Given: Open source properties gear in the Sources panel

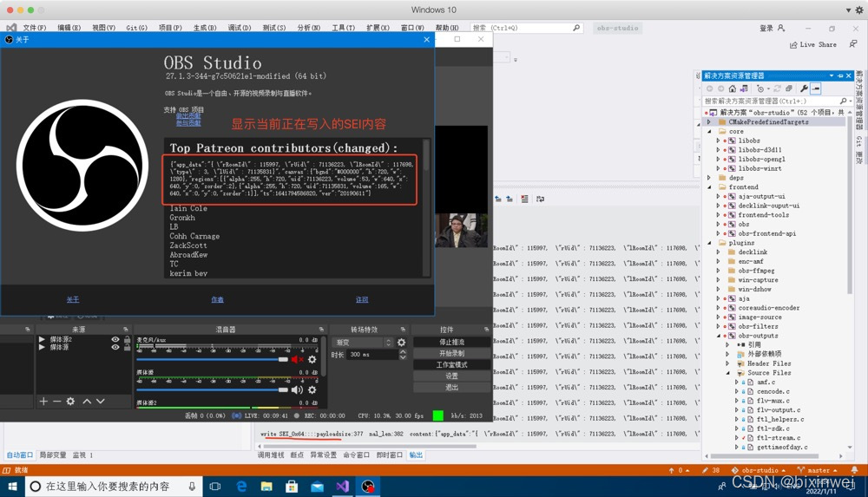Looking at the screenshot, I should point(70,402).
